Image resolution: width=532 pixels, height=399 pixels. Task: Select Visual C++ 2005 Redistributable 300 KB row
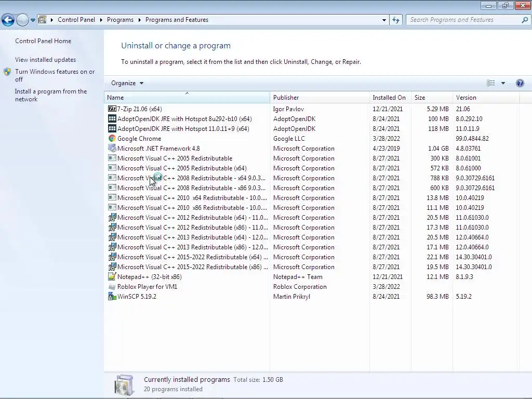point(312,158)
